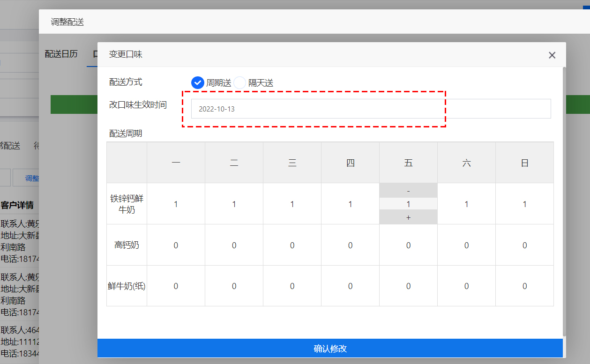Click Sunday quantity for 鲜牛奶(纸)
Screen dimensions: 590x364
[524, 286]
